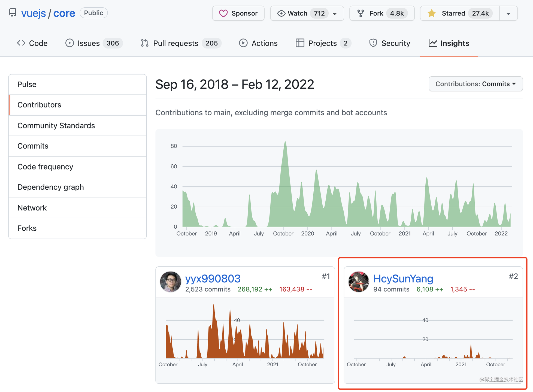The height and width of the screenshot is (392, 533).
Task: Click the Fork button
Action: [x=382, y=13]
